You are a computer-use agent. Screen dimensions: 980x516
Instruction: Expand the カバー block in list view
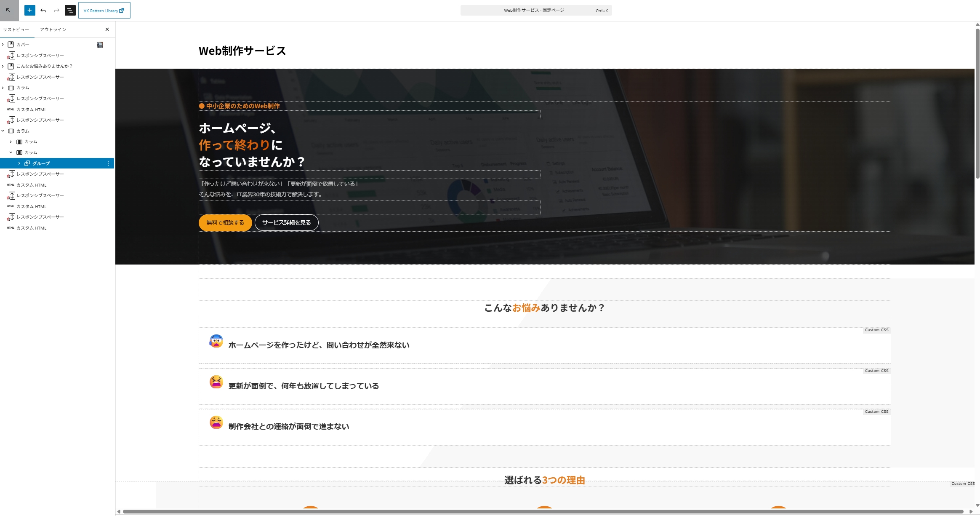pyautogui.click(x=3, y=44)
